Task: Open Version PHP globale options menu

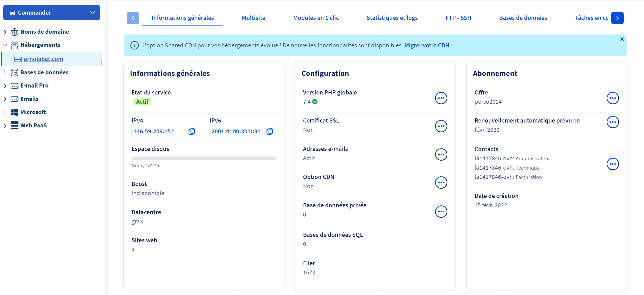Action: point(441,98)
